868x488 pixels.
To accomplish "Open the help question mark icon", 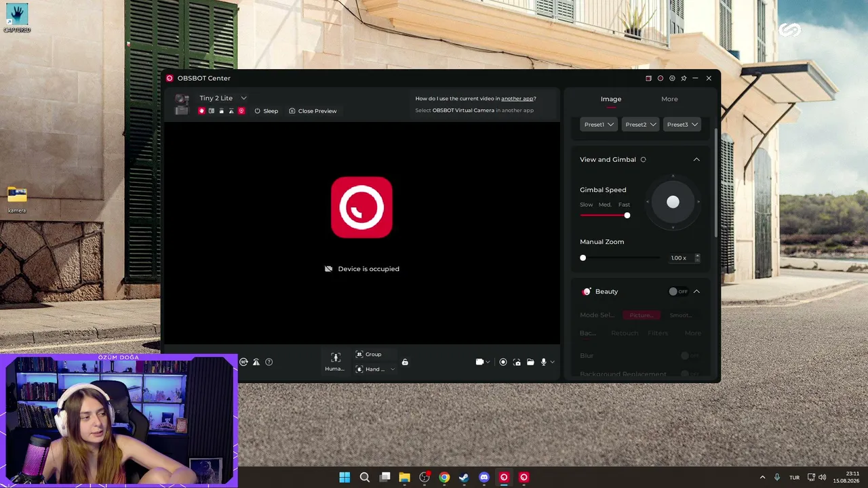I will 269,362.
